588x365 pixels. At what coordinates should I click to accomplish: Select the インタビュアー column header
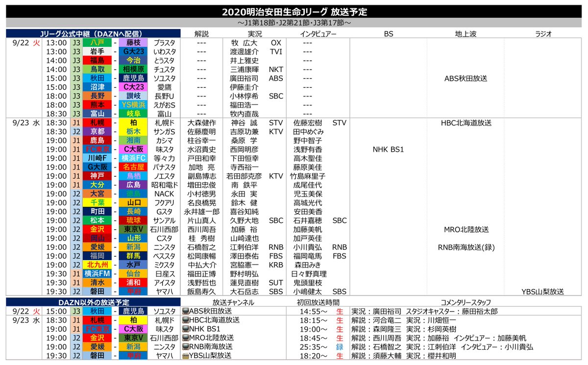coord(318,34)
